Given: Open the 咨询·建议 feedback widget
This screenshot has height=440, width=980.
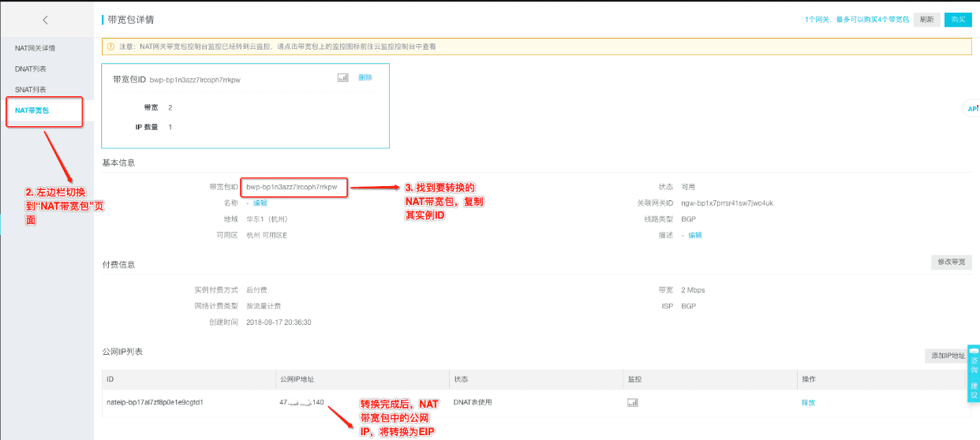Looking at the screenshot, I should [974, 374].
